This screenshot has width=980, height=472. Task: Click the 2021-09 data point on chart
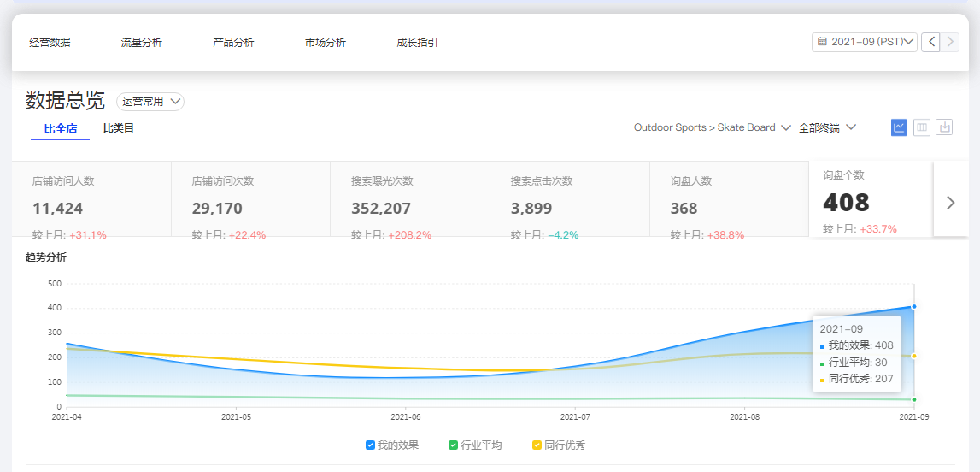[x=913, y=306]
